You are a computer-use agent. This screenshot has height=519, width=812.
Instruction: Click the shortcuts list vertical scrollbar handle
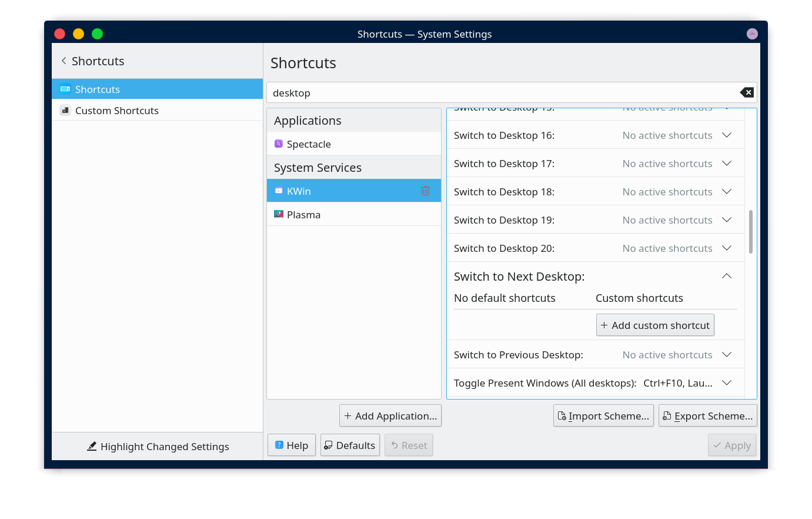tap(751, 231)
